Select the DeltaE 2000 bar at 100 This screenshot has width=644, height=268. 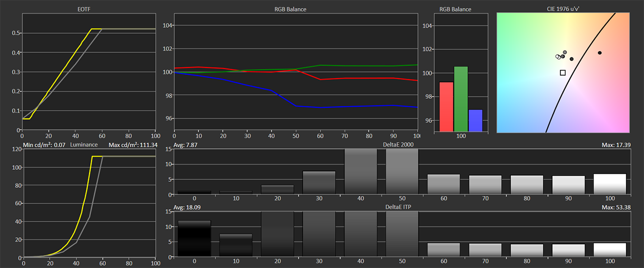610,184
